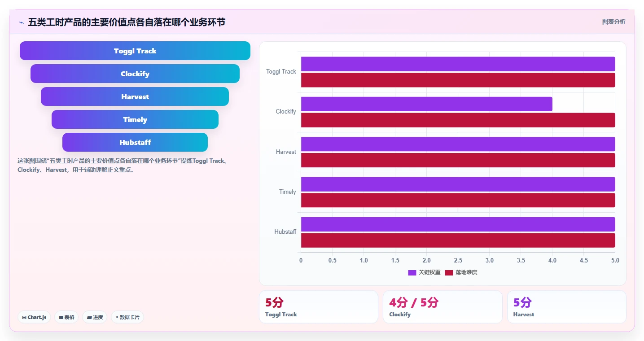Click the 4.0 x-axis tick label
This screenshot has width=644, height=341.
tap(552, 261)
